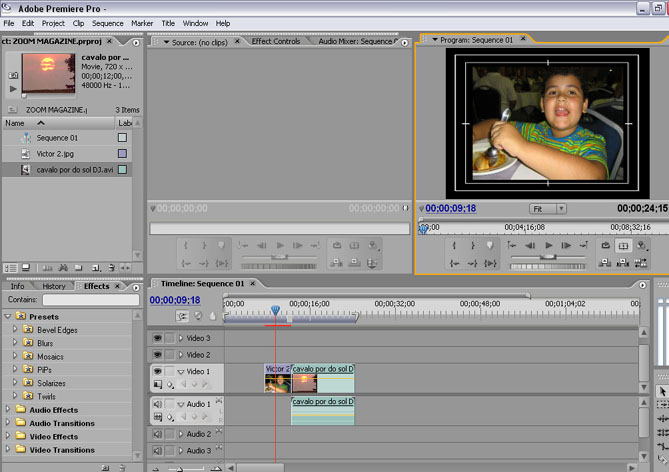Switch to the History tab
Screen dimensions: 669x472
pos(53,286)
